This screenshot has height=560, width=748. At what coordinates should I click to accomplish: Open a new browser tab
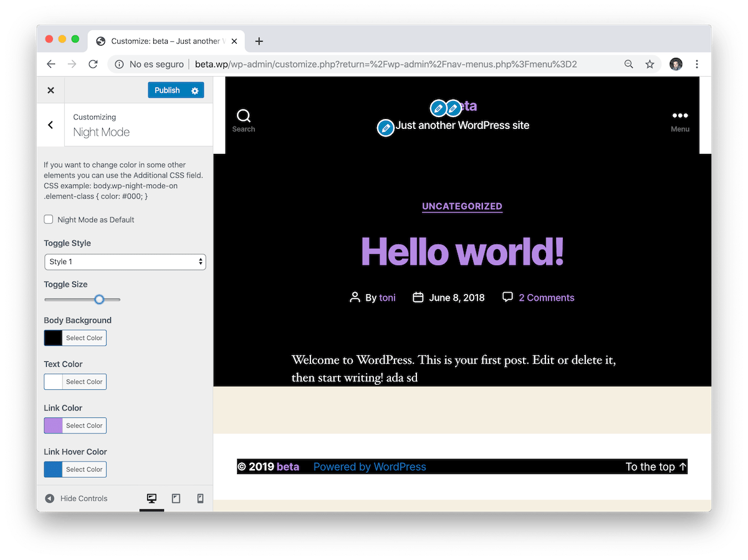tap(259, 41)
